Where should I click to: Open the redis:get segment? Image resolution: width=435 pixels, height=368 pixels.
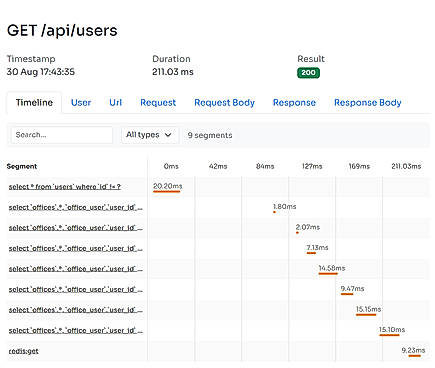24,351
